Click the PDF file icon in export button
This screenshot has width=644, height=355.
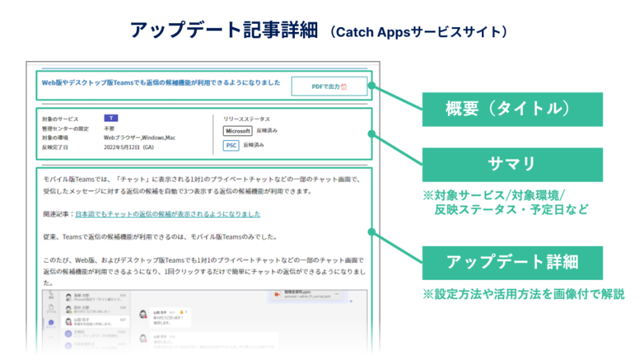344,87
